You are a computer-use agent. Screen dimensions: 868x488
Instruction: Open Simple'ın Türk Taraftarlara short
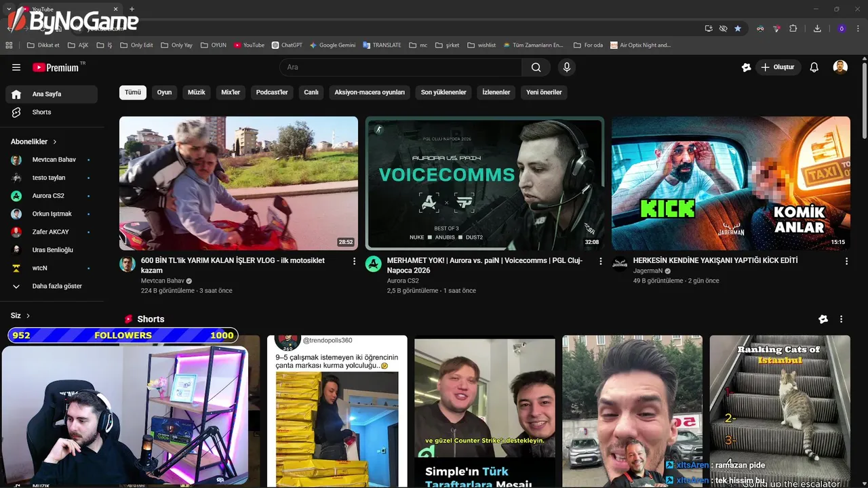point(484,411)
